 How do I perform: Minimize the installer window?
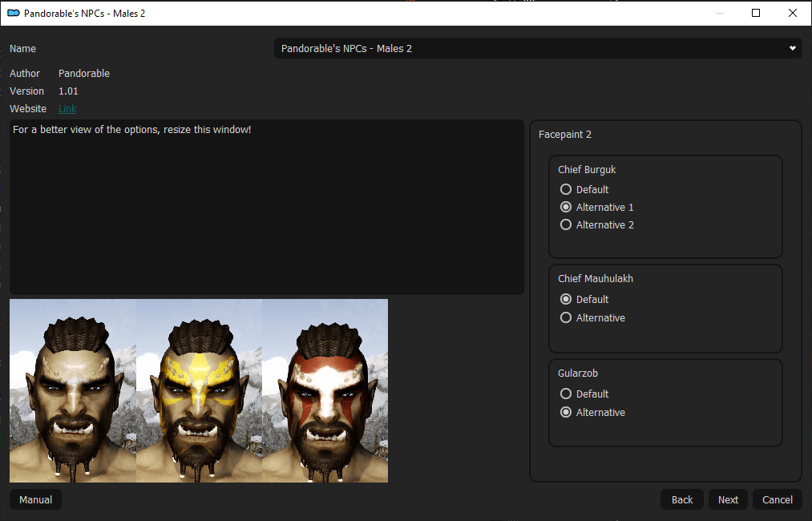pos(719,13)
